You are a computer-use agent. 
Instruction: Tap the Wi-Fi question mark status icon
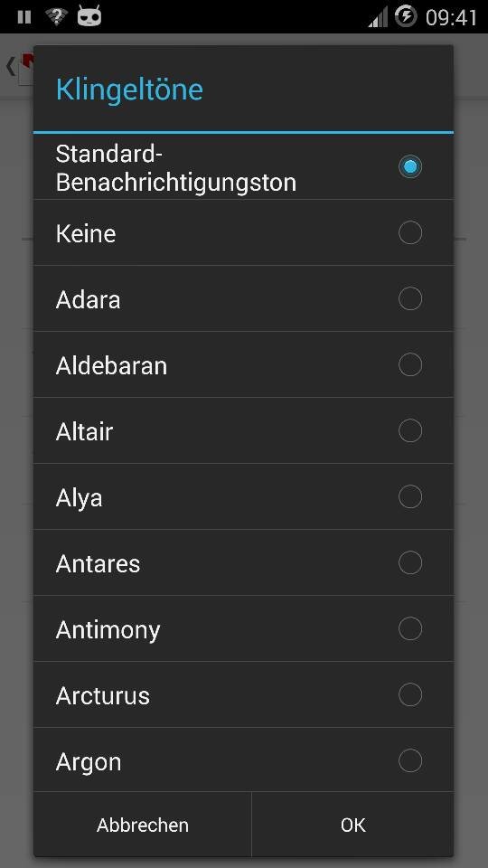pos(55,16)
